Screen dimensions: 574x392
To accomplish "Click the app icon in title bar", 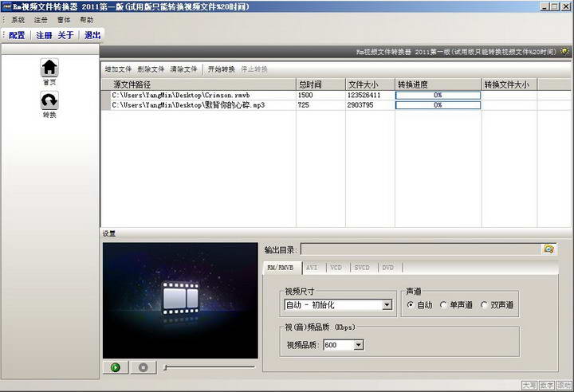I will 6,6.
